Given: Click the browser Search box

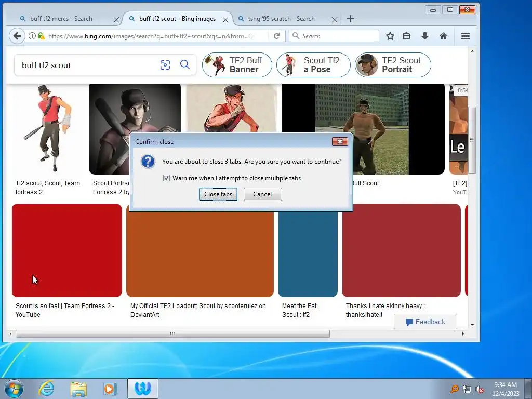Looking at the screenshot, I should [x=334, y=36].
